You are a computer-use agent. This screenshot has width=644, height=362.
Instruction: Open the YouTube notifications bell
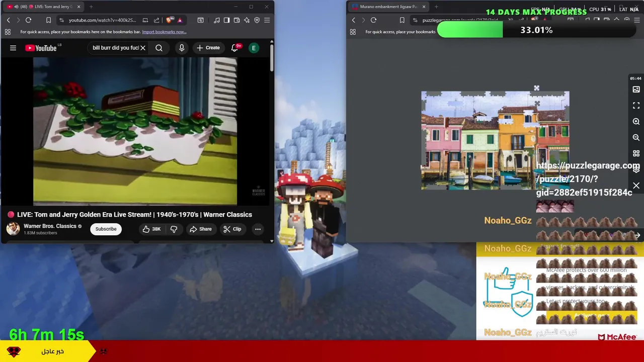point(235,48)
